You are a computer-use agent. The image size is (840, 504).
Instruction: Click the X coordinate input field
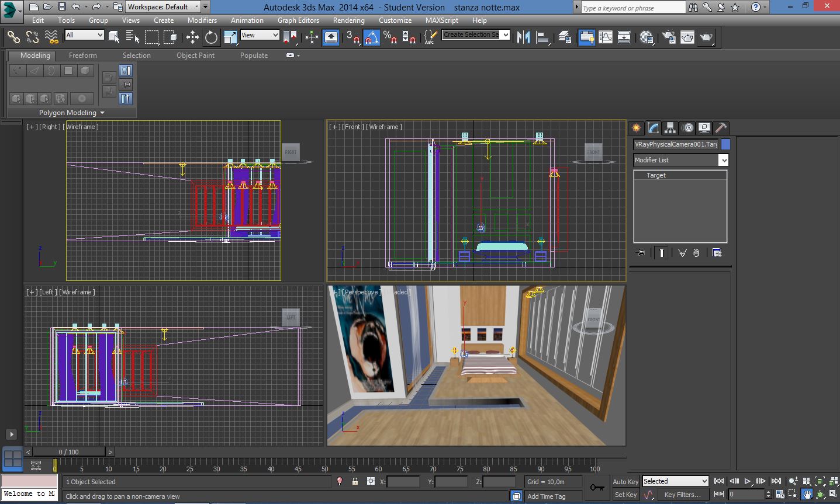[403, 482]
